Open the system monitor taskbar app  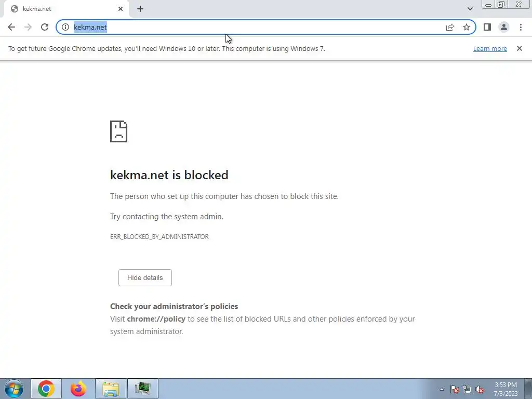(x=142, y=389)
